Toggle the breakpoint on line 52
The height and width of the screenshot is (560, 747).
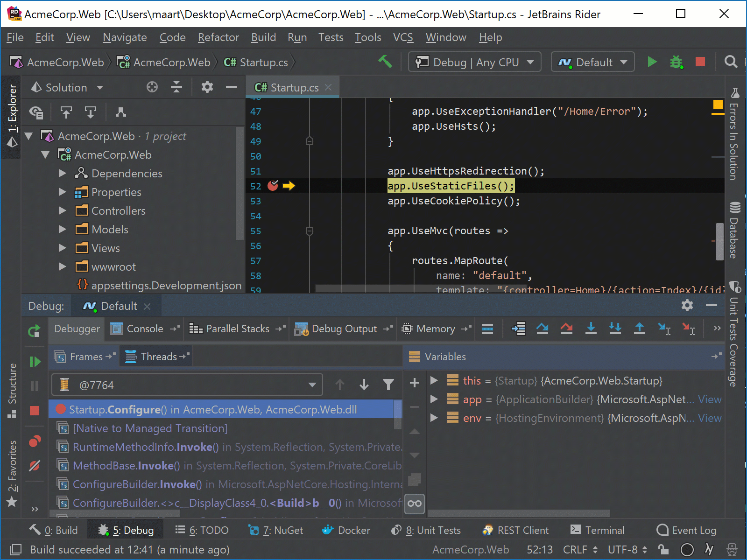click(x=273, y=186)
